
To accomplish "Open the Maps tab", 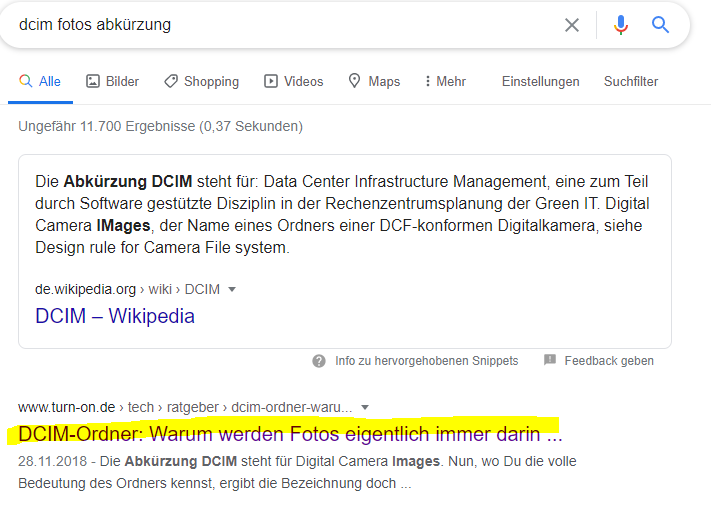I will 375,82.
